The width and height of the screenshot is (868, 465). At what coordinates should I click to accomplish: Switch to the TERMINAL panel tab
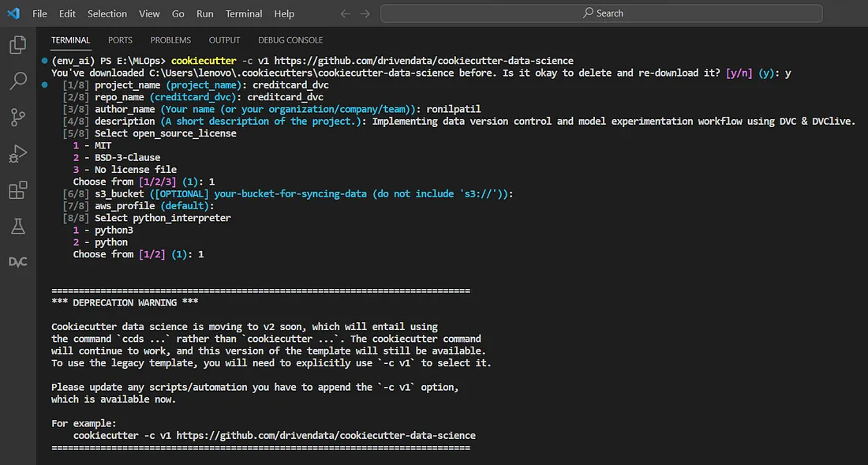pyautogui.click(x=71, y=39)
